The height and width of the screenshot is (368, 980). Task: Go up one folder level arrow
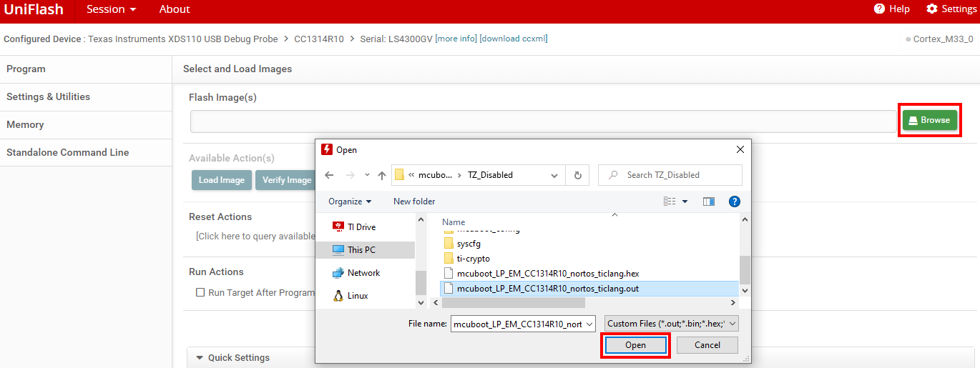tap(382, 175)
